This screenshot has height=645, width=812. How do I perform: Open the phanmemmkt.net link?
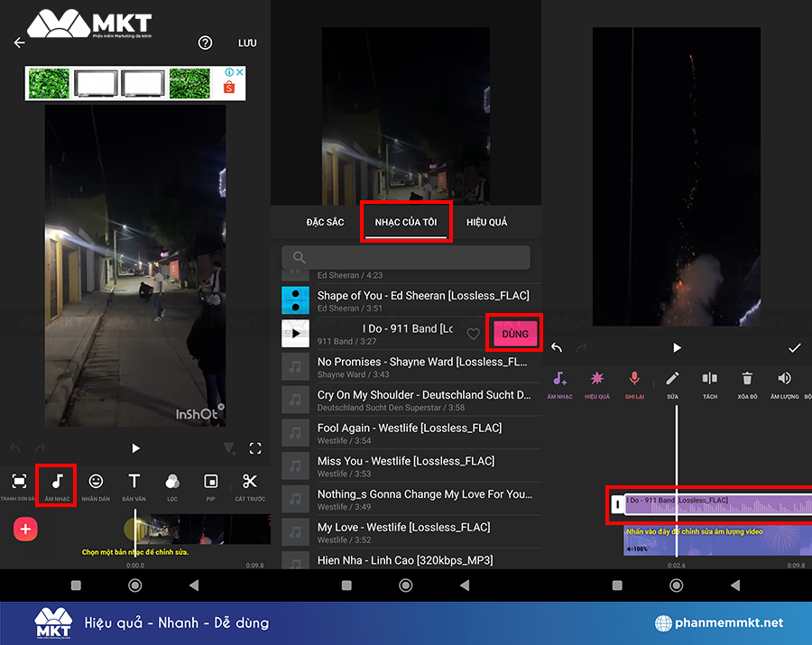(719, 622)
